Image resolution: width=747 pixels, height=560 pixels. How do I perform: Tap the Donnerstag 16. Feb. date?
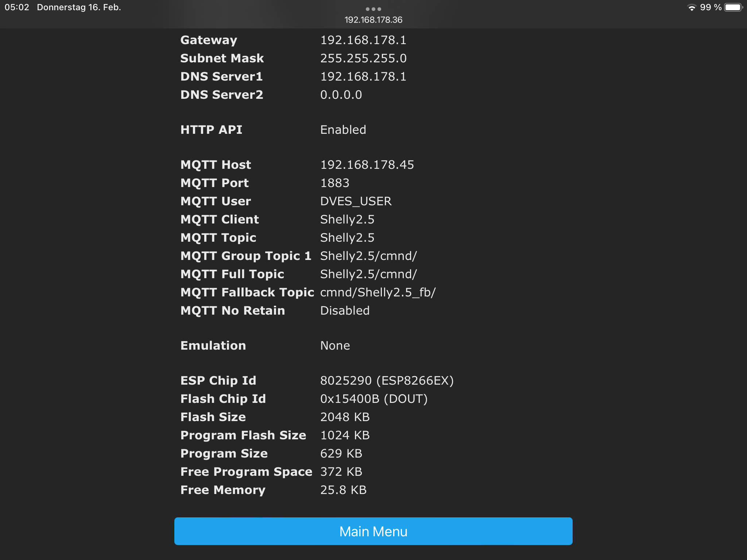click(x=79, y=8)
